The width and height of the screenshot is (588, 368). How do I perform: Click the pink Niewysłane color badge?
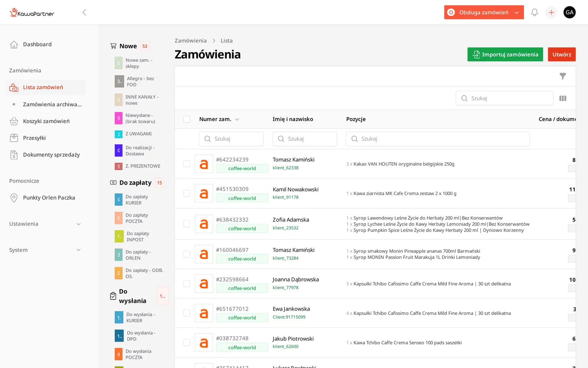119,118
